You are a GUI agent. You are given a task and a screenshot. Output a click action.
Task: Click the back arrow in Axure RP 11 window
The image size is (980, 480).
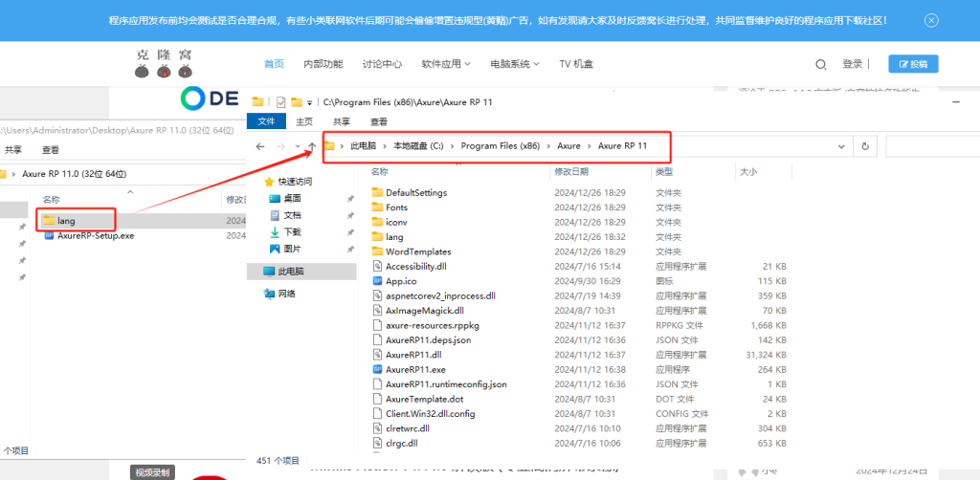pyautogui.click(x=260, y=146)
